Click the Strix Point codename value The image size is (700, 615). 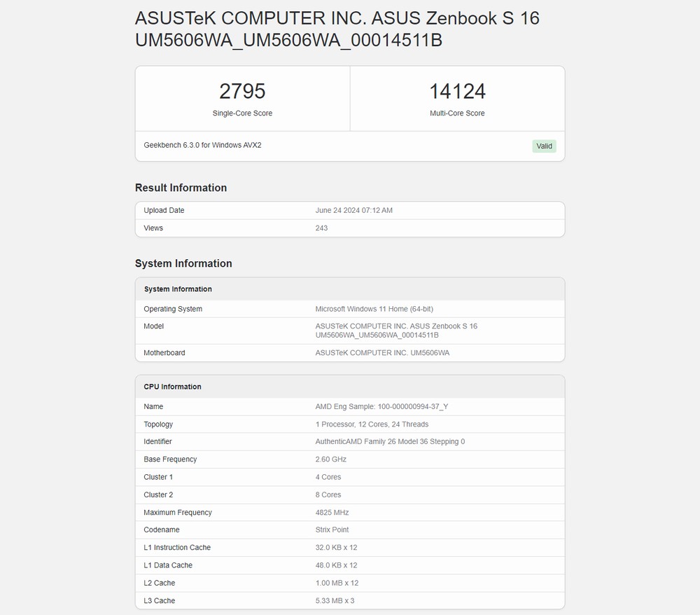click(x=332, y=530)
